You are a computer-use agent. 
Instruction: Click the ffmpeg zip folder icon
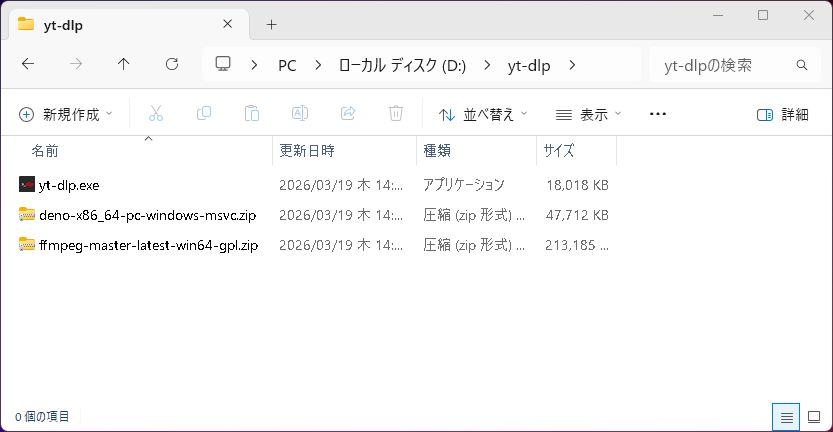[27, 245]
